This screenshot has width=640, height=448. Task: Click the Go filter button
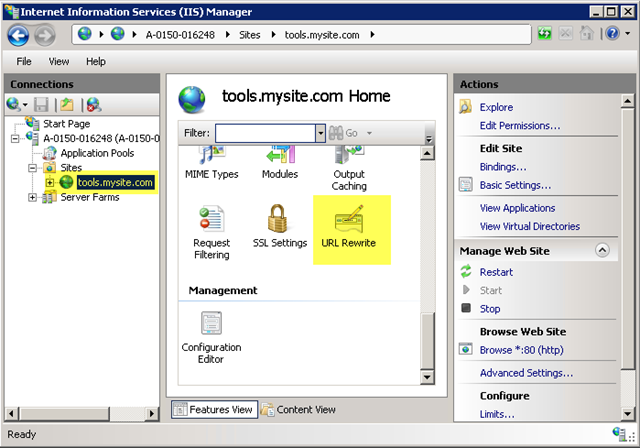point(344,133)
